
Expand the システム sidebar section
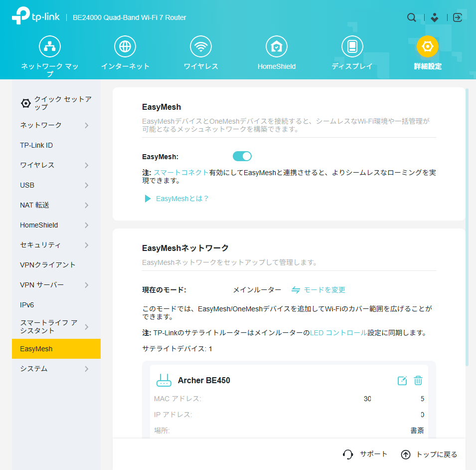click(87, 369)
